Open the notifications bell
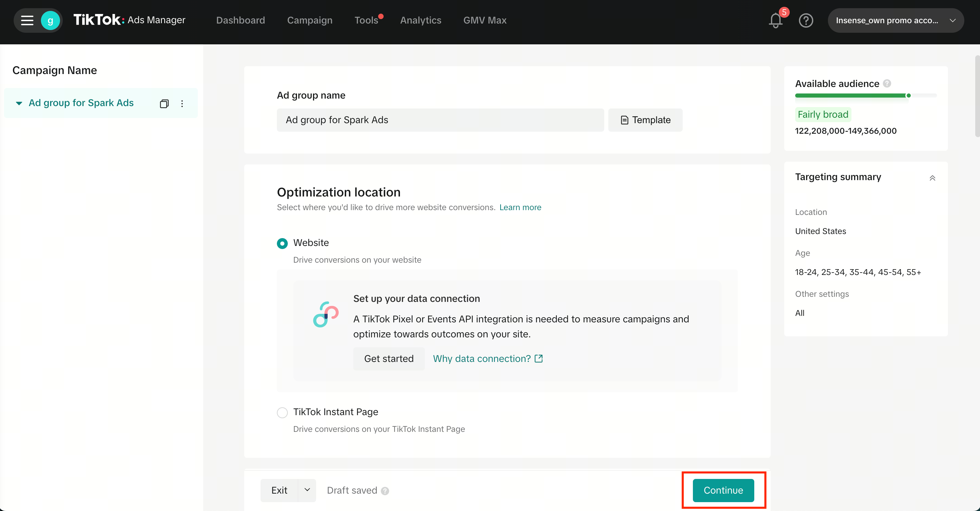This screenshot has height=511, width=980. coord(775,20)
